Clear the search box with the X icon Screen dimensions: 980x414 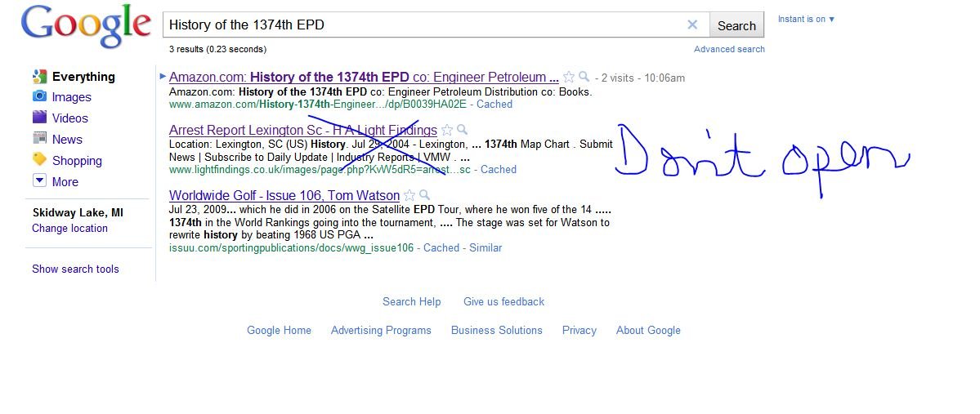coord(692,24)
